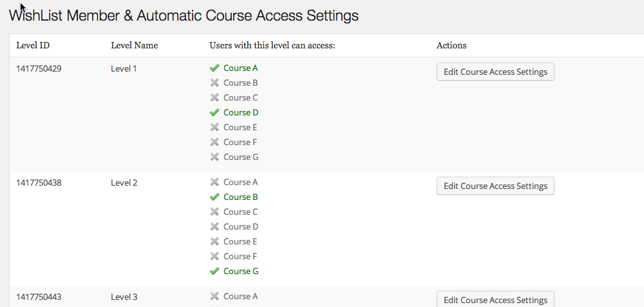The height and width of the screenshot is (307, 644).
Task: Click the green checkmark icon for Level 1 Course A
Action: [x=214, y=68]
